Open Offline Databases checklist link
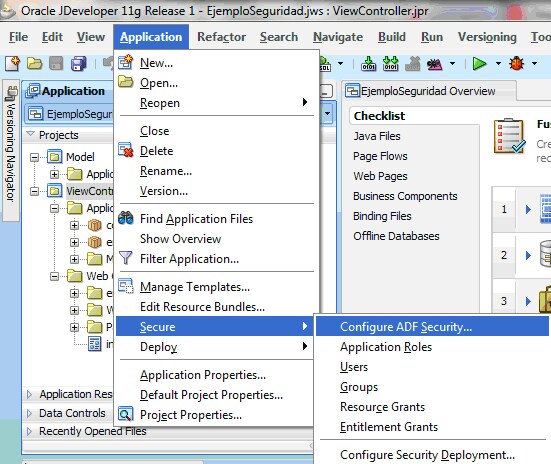551x464 pixels. point(396,236)
